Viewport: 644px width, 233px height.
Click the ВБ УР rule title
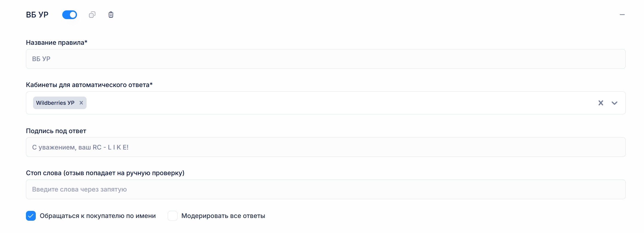tap(37, 15)
